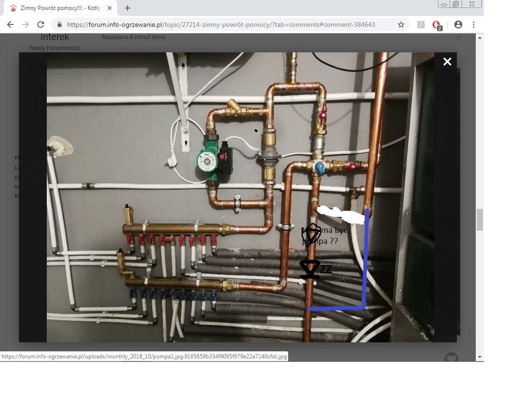Open the Chrome profile avatar

coord(458,24)
